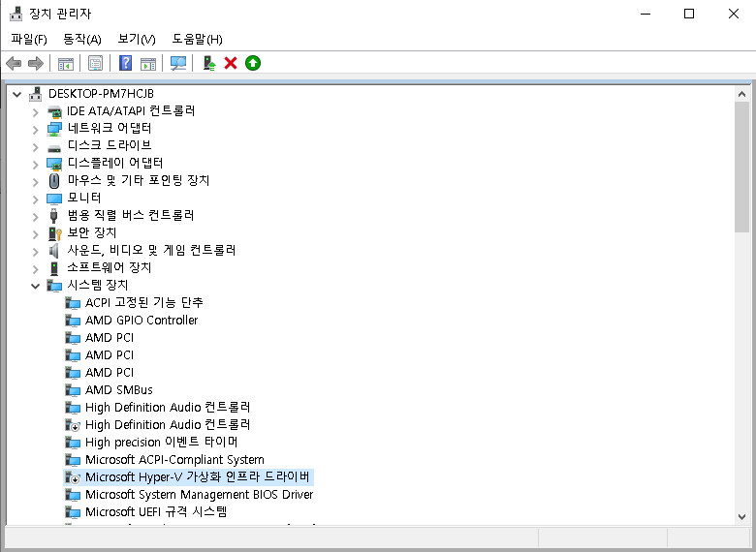Click the speaker icon for 사운드, 비디오 및 게임 컨트롤러
756x552 pixels.
pyautogui.click(x=54, y=251)
